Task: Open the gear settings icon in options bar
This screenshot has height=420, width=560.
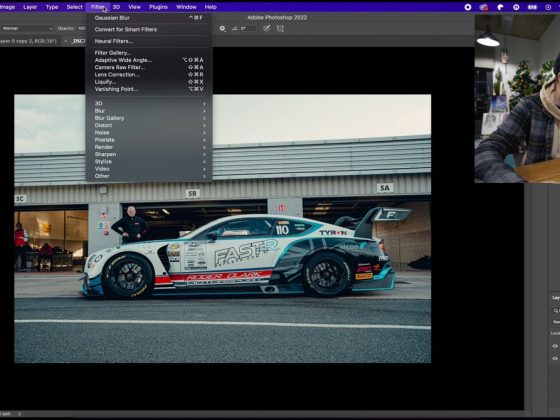Action: coord(222,28)
